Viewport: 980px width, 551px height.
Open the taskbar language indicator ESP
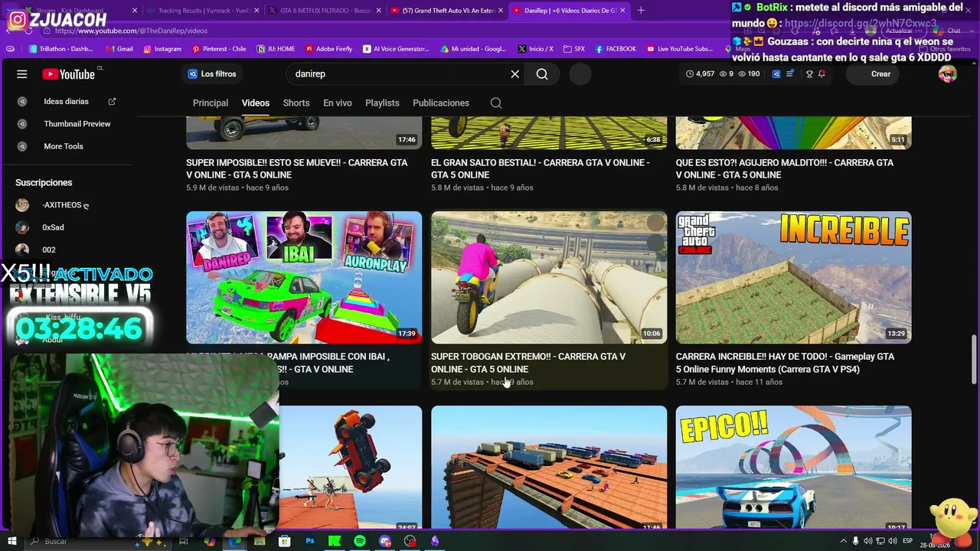coord(909,541)
